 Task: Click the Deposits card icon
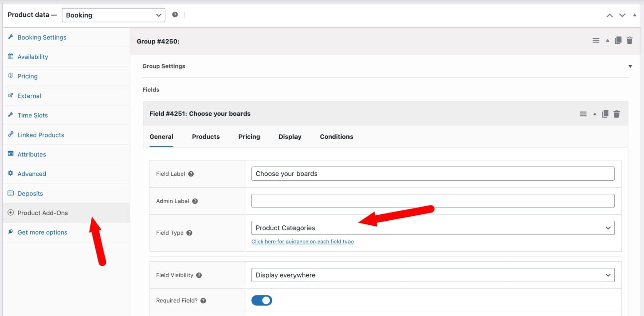pyautogui.click(x=11, y=193)
